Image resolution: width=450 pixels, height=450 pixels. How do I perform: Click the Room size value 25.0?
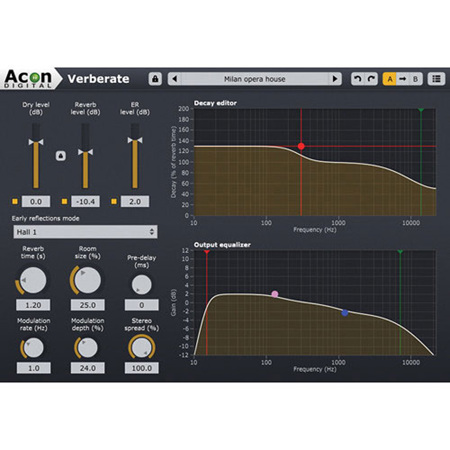point(87,305)
